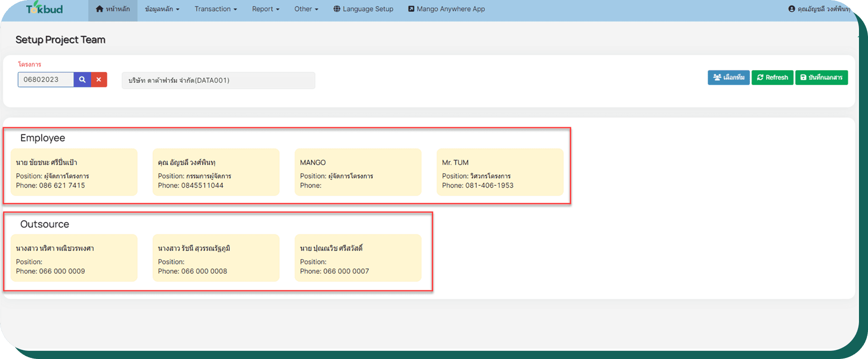Expand the Other dropdown menu
This screenshot has height=359, width=868.
[306, 9]
